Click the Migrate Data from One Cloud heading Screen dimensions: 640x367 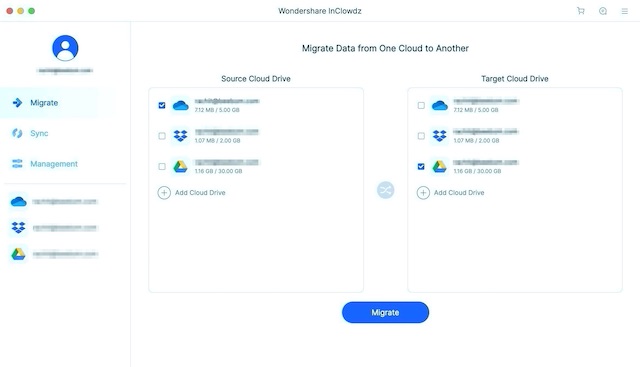point(385,48)
